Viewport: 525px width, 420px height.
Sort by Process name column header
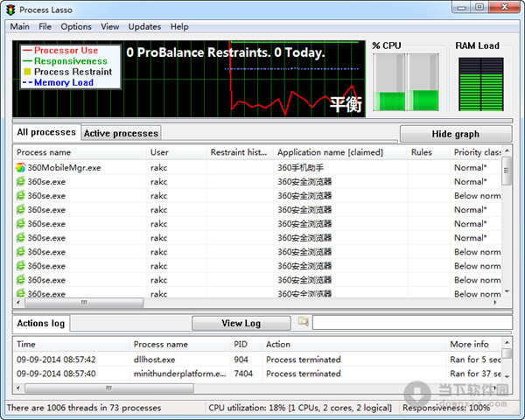tap(80, 152)
